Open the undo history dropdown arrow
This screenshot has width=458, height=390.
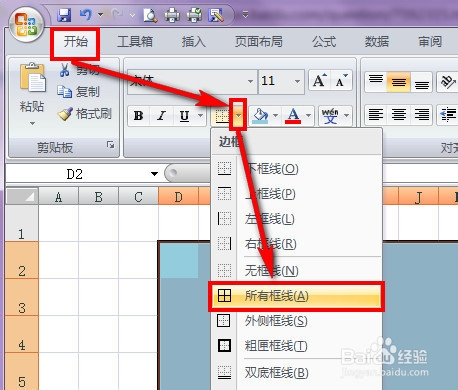point(100,15)
